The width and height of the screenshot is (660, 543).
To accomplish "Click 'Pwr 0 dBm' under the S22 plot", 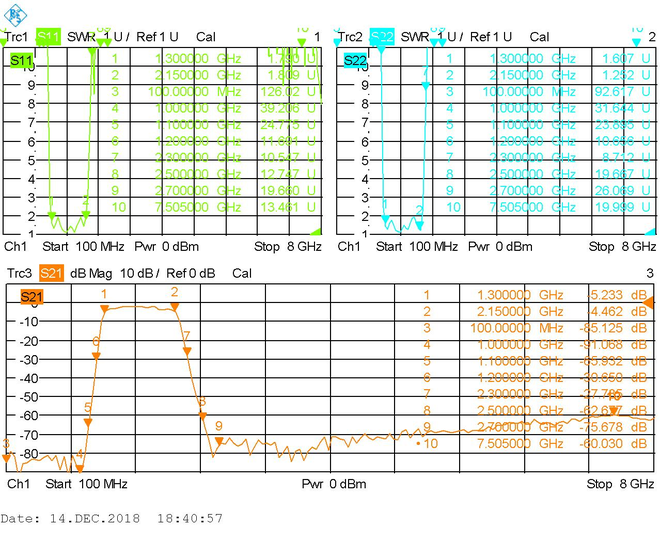I will click(500, 247).
